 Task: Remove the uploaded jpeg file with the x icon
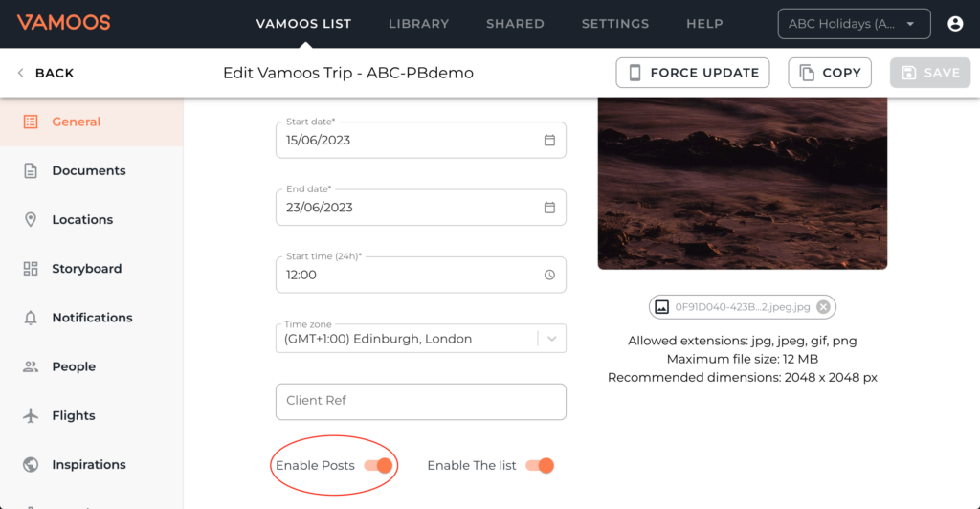click(x=823, y=307)
